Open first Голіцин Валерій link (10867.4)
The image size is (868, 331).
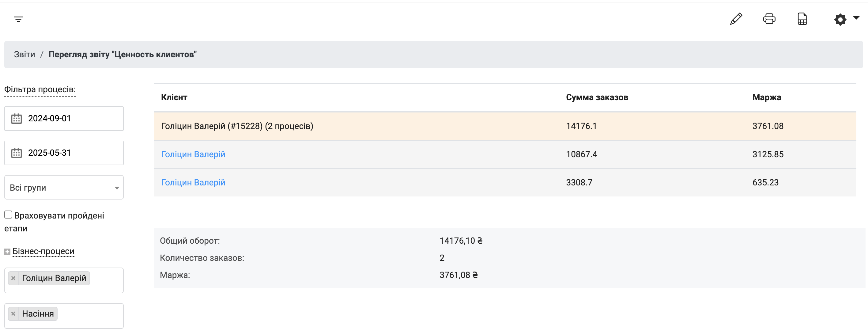pyautogui.click(x=193, y=154)
